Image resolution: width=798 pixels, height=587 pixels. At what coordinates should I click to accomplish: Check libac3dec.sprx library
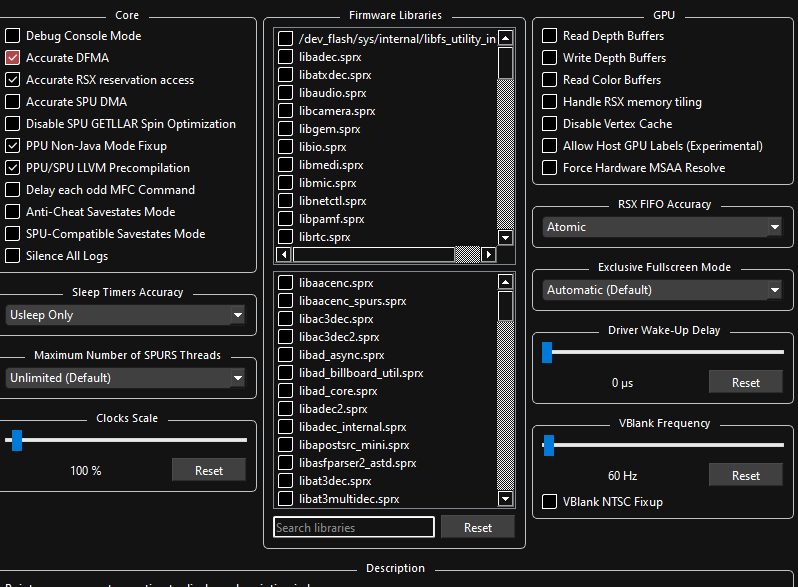(286, 319)
